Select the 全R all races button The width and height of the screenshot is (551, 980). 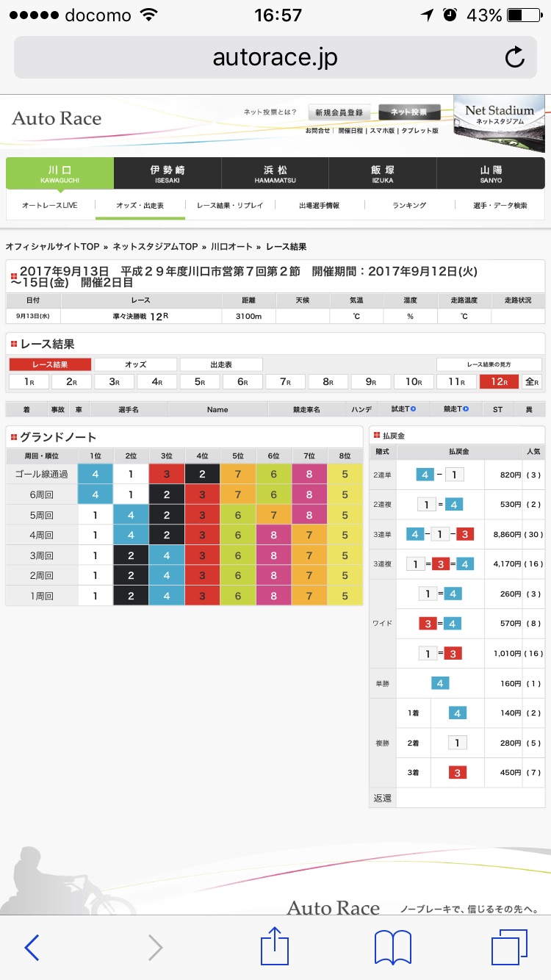[532, 382]
